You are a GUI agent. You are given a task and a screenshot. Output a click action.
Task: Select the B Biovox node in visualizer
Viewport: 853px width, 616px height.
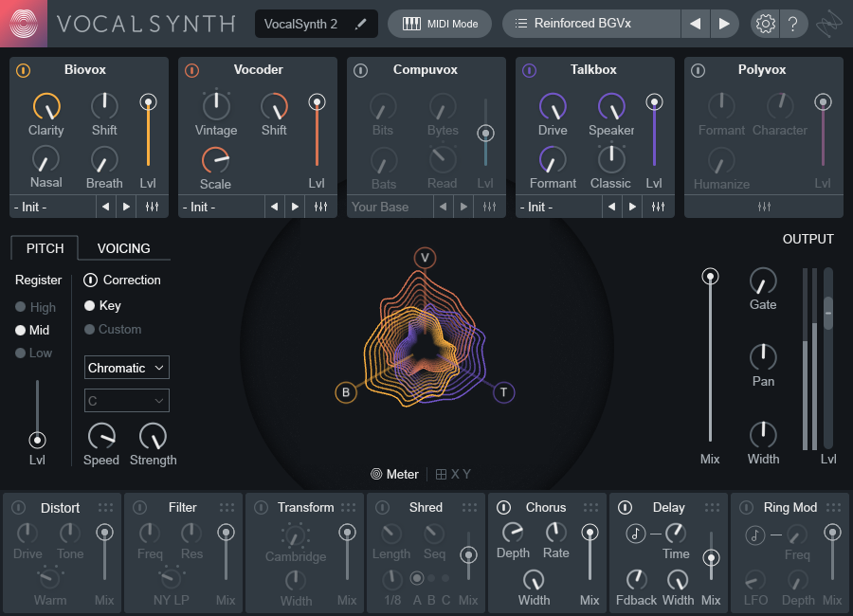point(346,392)
